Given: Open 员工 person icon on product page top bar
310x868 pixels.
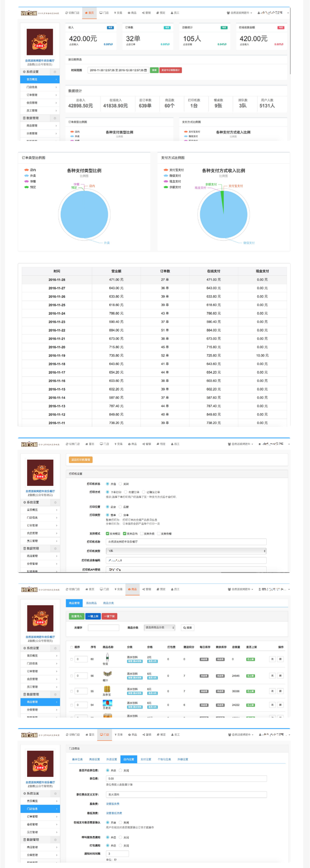Looking at the screenshot, I should [x=172, y=589].
